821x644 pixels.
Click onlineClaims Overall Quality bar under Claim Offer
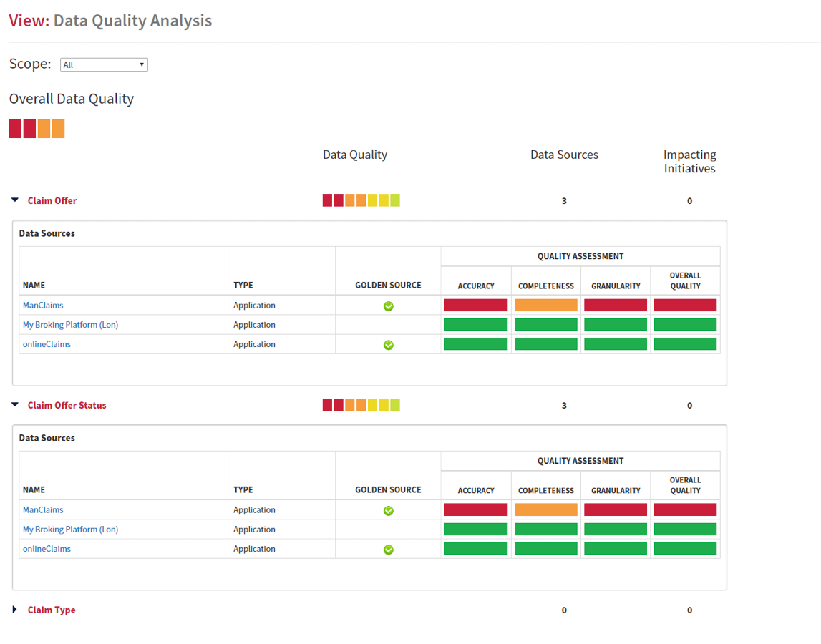(686, 344)
